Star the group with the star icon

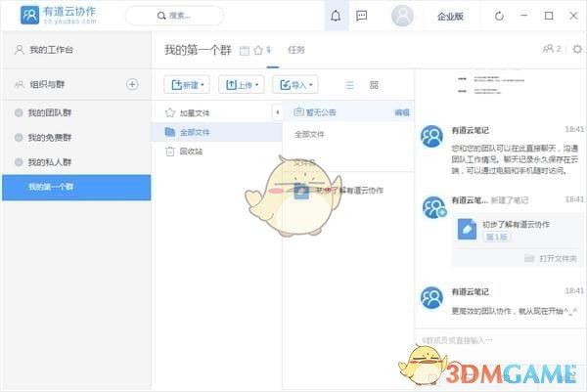click(x=258, y=50)
